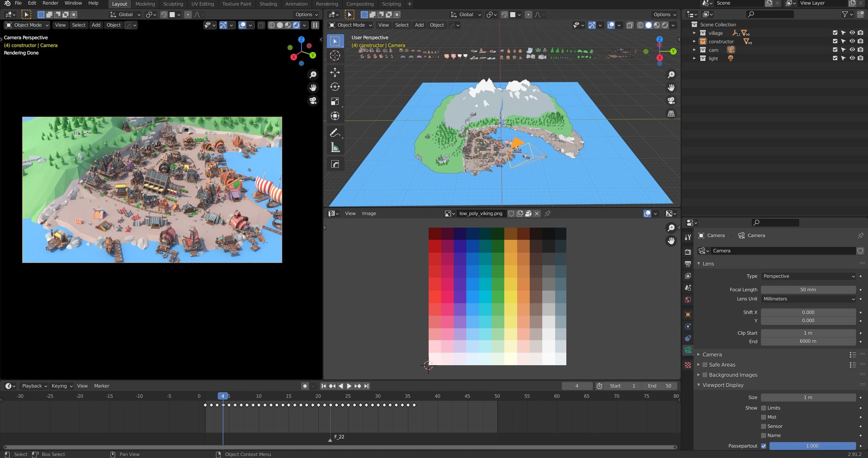Toggle camera view icon in right viewport

click(671, 101)
